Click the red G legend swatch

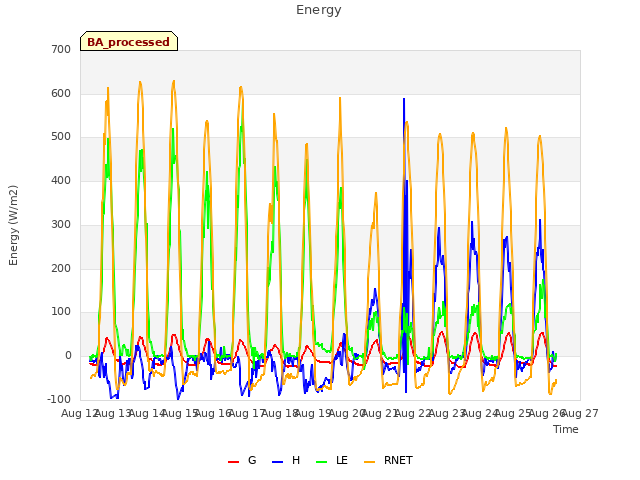click(x=233, y=462)
